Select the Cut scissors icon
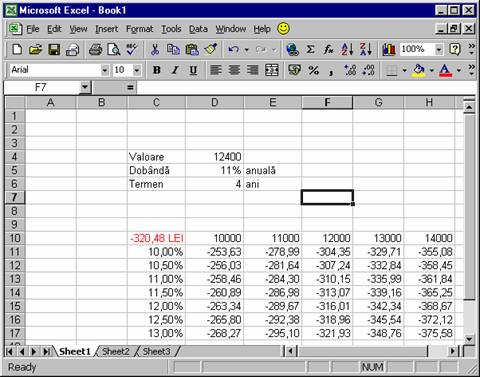 tap(155, 50)
